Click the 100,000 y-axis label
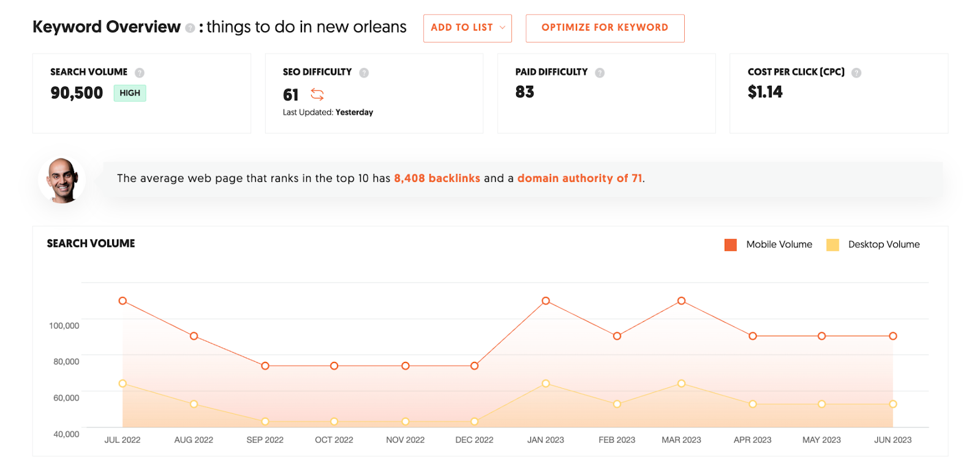The image size is (980, 469). click(64, 326)
